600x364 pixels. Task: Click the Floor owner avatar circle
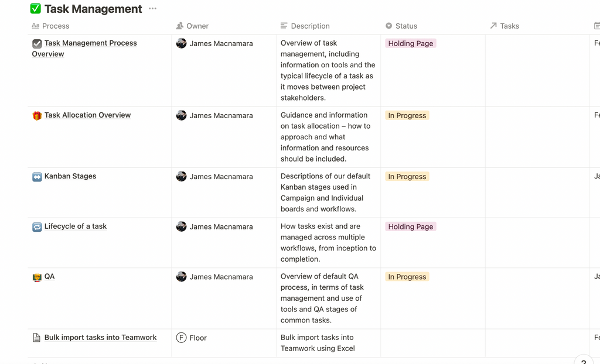[x=182, y=338]
